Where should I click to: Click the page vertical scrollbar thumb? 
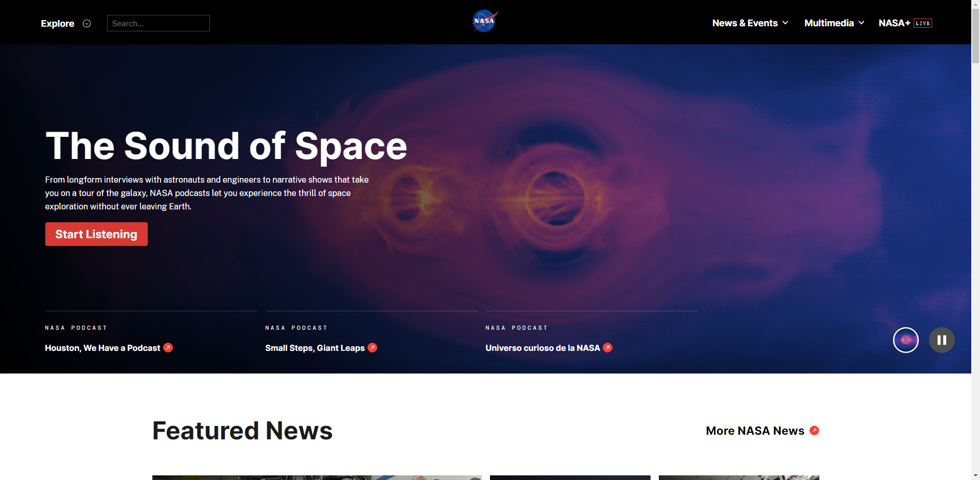[975, 36]
